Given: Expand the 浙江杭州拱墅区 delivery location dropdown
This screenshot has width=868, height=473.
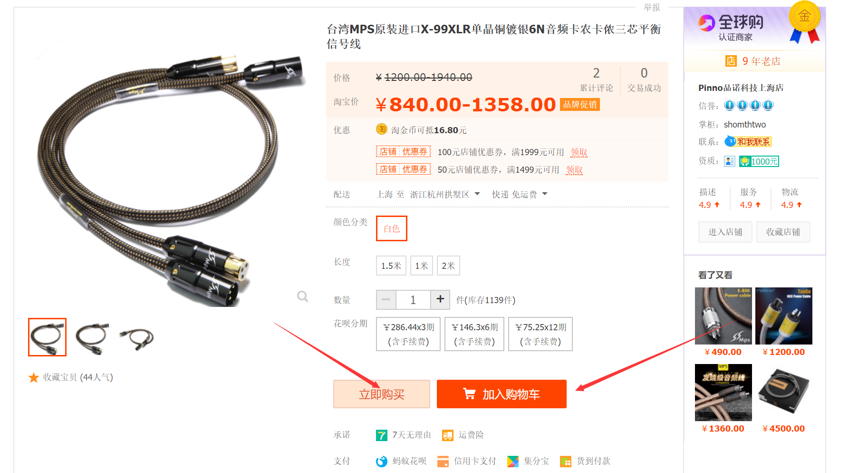Looking at the screenshot, I should pyautogui.click(x=445, y=194).
